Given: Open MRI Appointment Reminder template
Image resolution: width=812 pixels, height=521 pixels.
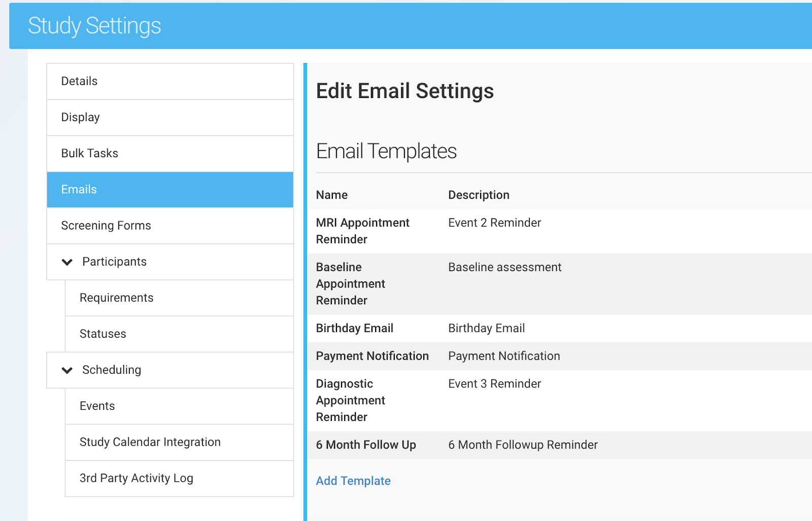Looking at the screenshot, I should point(362,231).
